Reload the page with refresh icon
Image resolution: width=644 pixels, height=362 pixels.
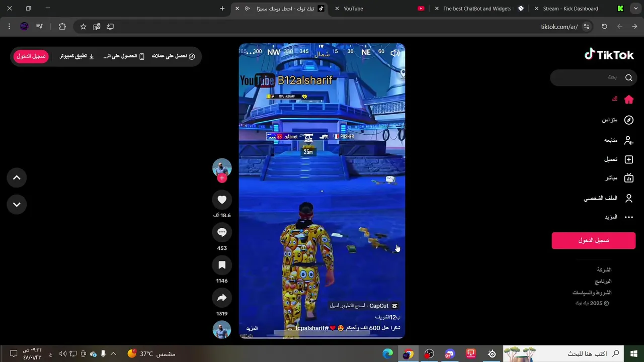pyautogui.click(x=604, y=27)
